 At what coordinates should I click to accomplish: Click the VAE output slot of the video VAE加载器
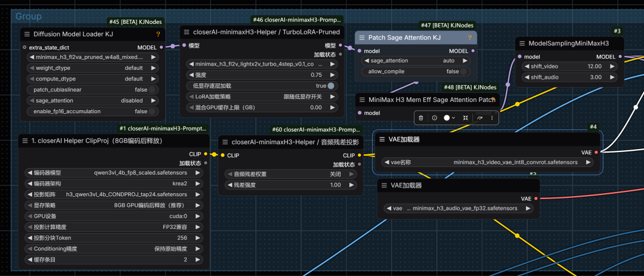pos(596,153)
